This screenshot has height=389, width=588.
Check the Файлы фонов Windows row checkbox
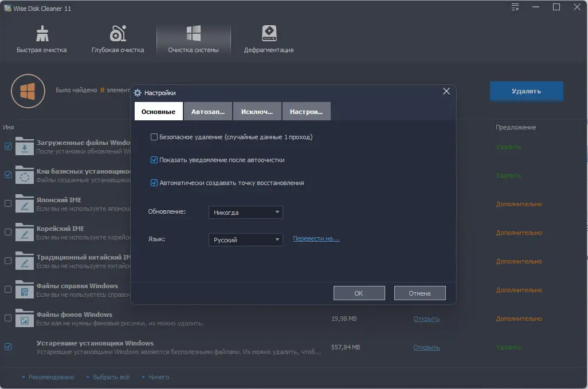(8, 318)
